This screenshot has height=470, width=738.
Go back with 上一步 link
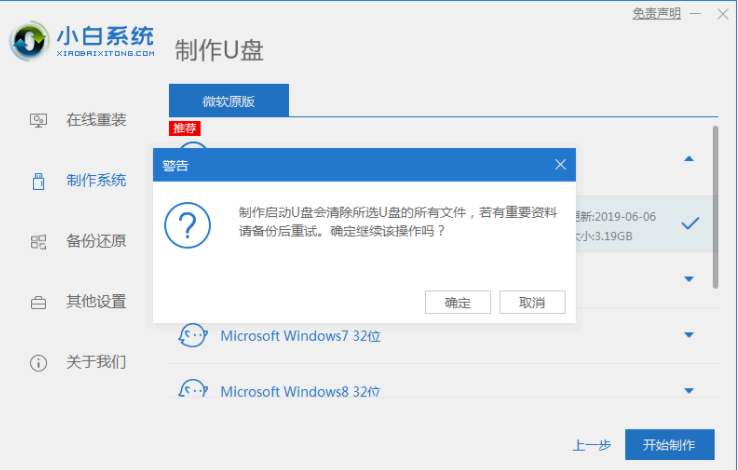coord(592,445)
